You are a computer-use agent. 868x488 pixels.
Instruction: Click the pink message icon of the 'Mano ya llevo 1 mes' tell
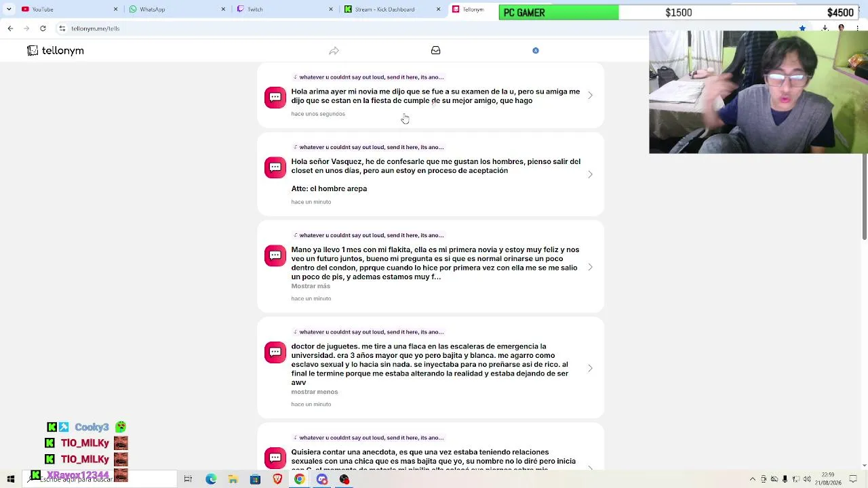click(x=275, y=256)
